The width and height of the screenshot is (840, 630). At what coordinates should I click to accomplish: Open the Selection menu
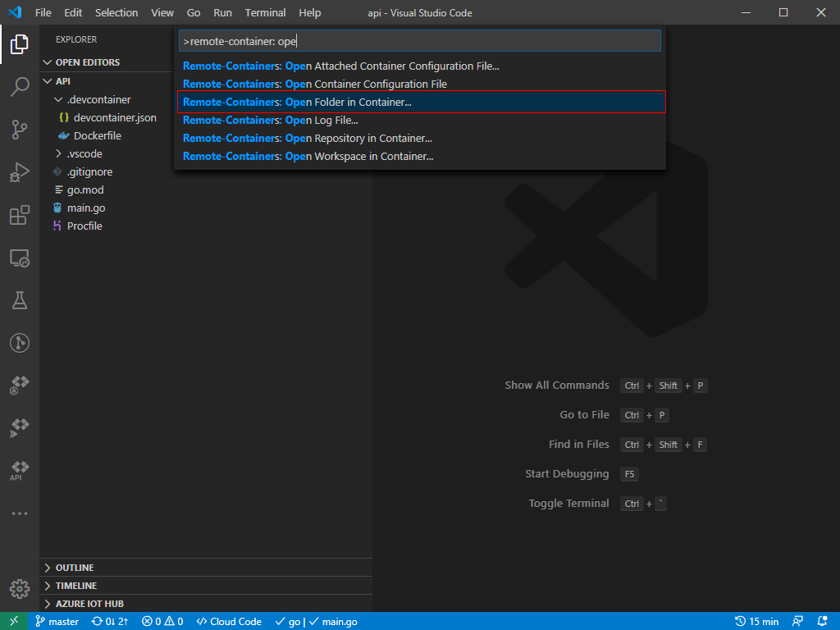[116, 13]
